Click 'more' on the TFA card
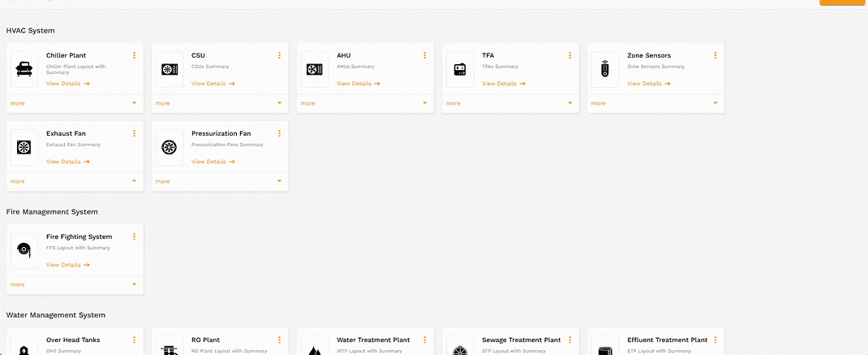 (453, 103)
